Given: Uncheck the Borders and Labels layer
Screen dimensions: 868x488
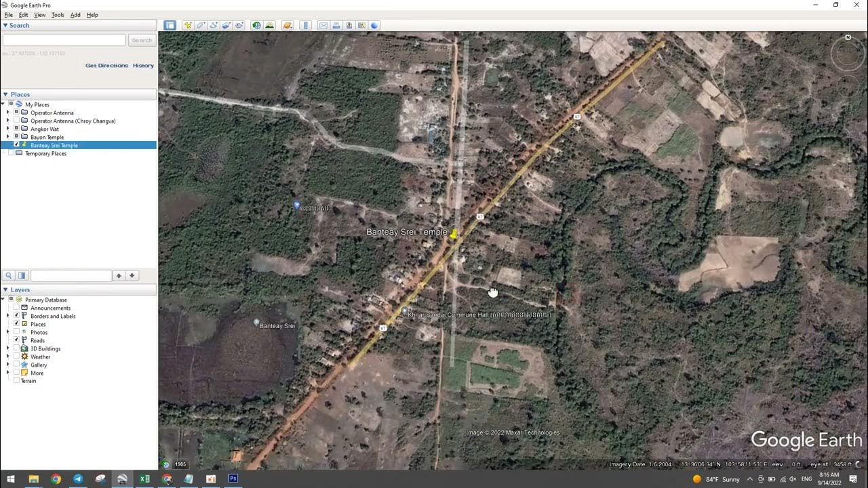Looking at the screenshot, I should coord(16,315).
